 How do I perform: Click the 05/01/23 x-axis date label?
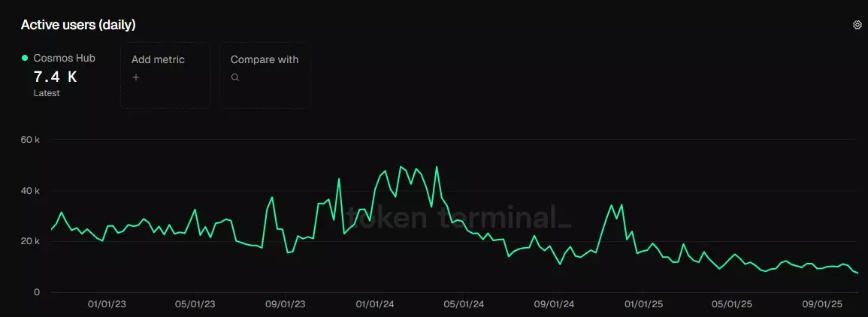click(195, 304)
